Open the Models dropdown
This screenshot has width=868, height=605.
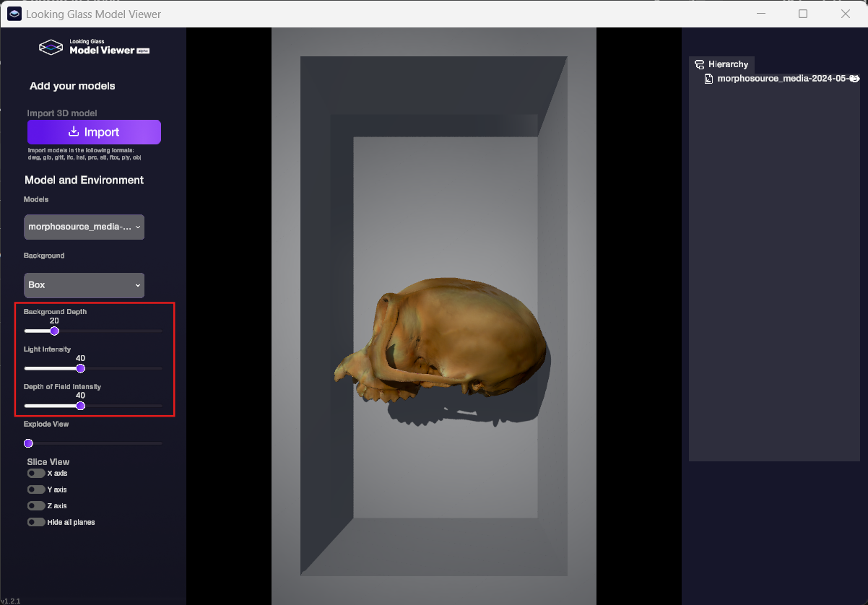84,227
